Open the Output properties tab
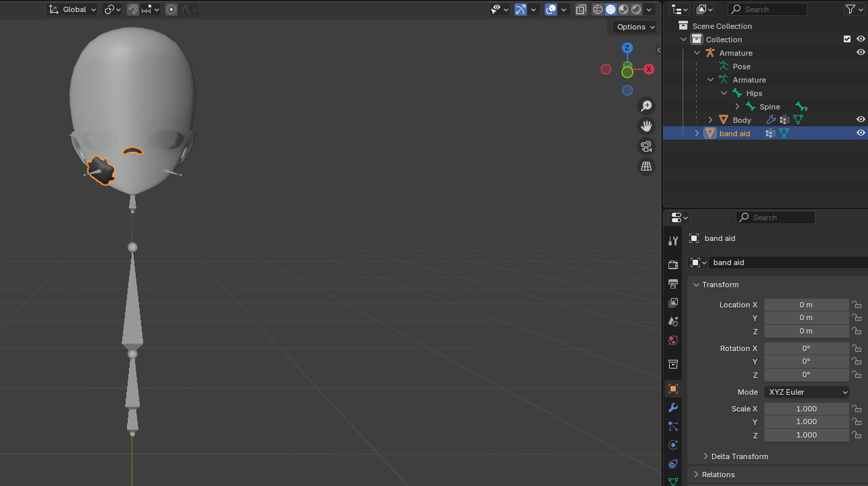Viewport: 868px width, 486px height. click(673, 283)
